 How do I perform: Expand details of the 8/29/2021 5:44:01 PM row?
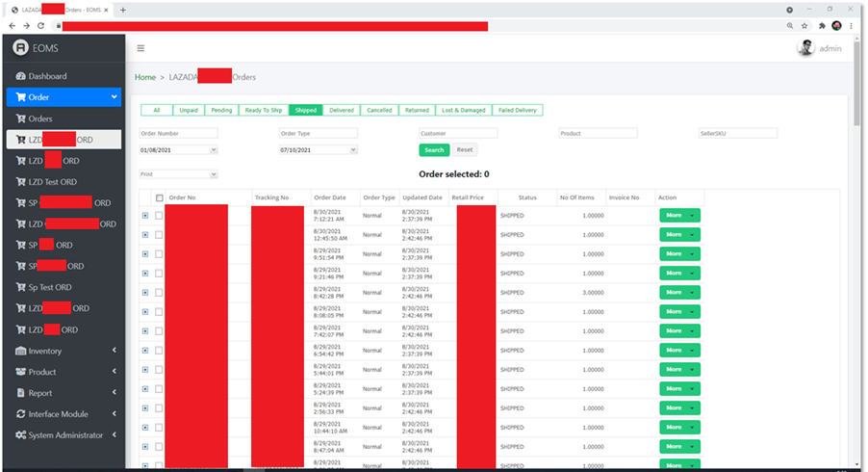coord(145,370)
